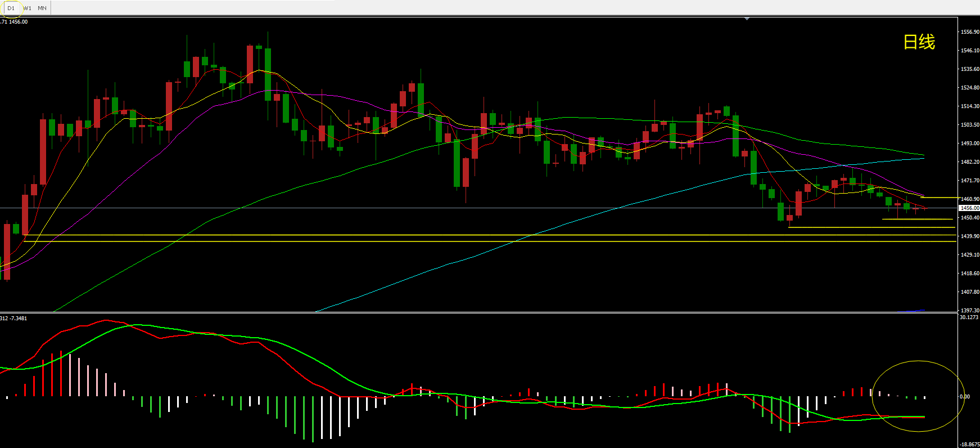Click the 1429.10 price axis label
The height and width of the screenshot is (448, 980).
point(970,255)
